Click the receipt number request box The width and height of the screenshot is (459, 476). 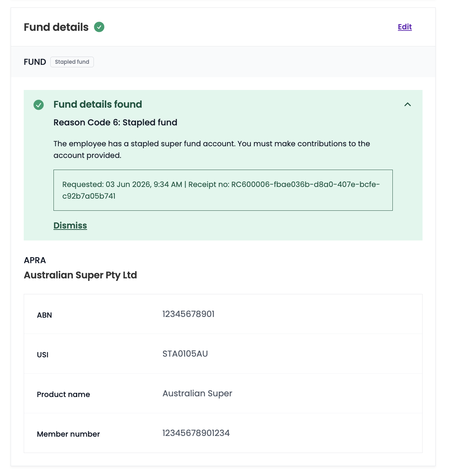(x=223, y=190)
